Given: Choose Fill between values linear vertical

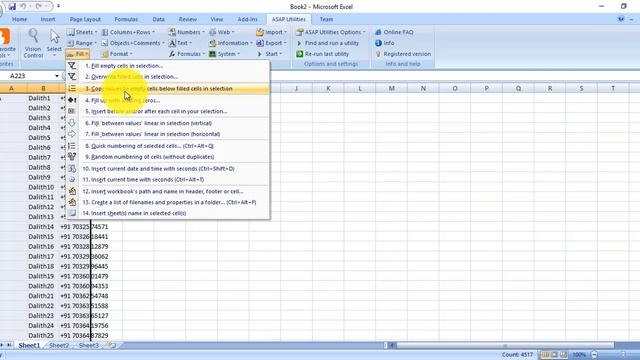Looking at the screenshot, I should 167,123.
